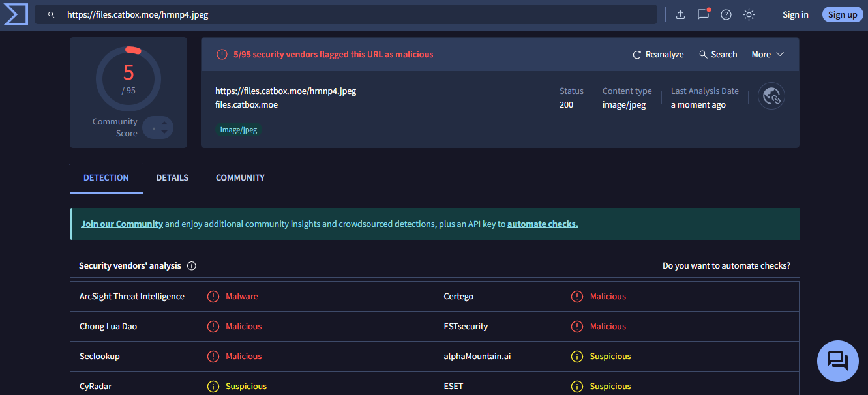Open the floating chat button
This screenshot has height=395, width=868.
point(838,360)
